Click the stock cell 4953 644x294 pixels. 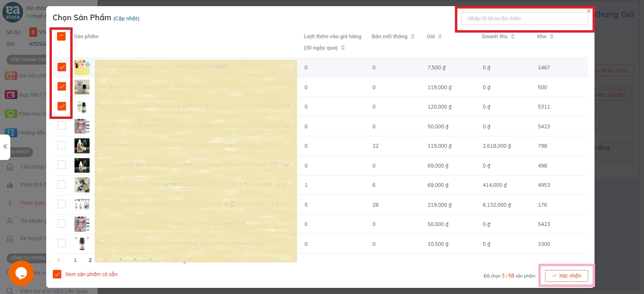coord(544,185)
